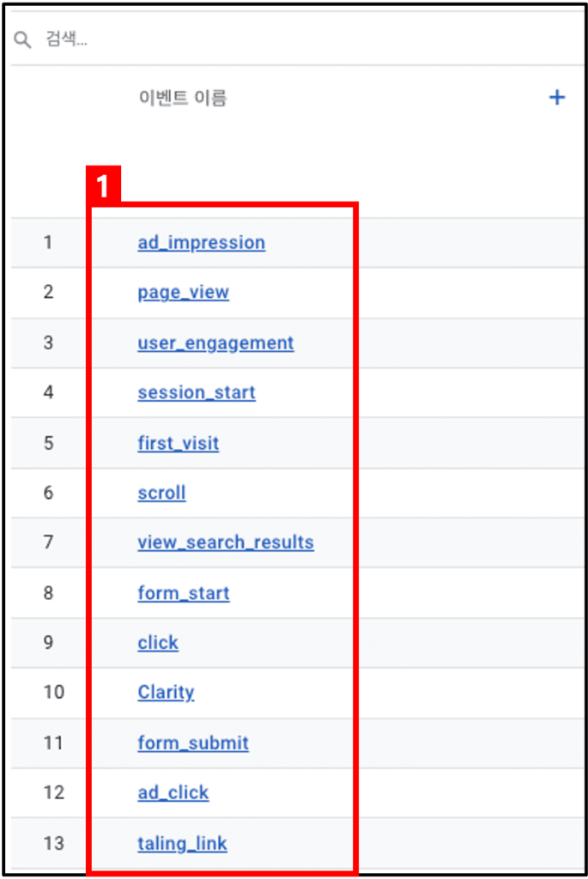The image size is (588, 879).
Task: Select row number 13 cell
Action: pyautogui.click(x=54, y=843)
